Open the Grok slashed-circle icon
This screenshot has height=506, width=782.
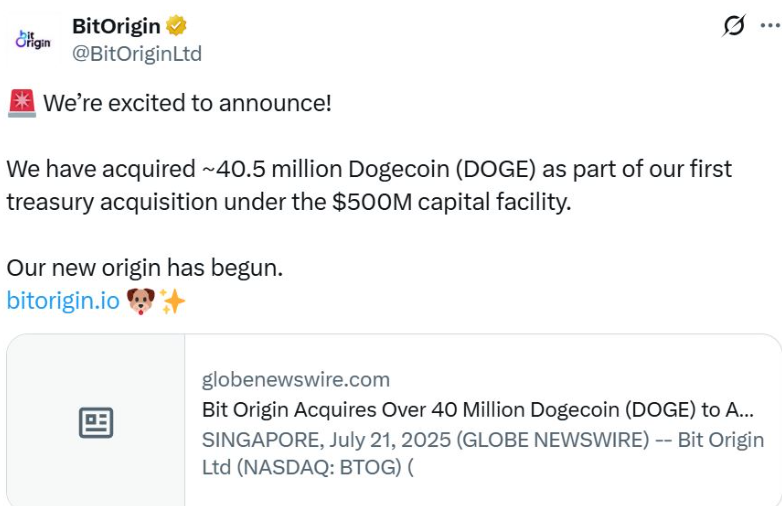click(734, 27)
